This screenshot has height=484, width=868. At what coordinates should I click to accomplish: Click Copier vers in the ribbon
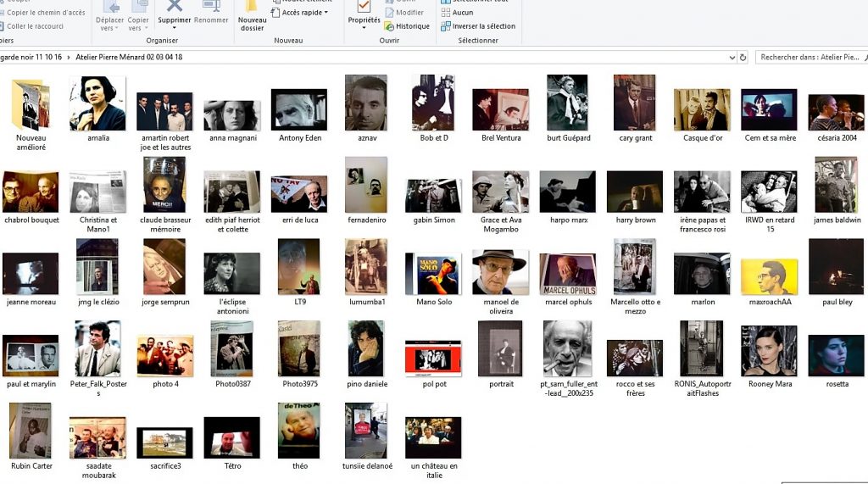(138, 19)
